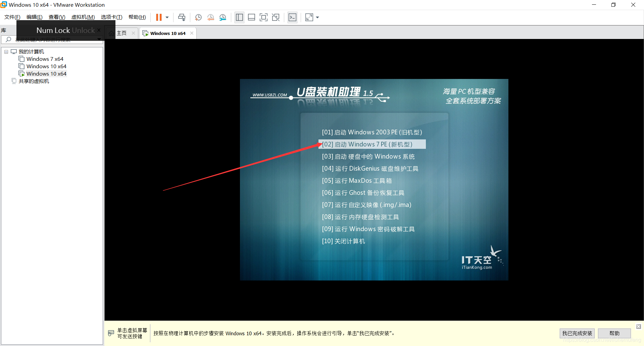Select the running Windows 10 x64 entry
Image resolution: width=644 pixels, height=346 pixels.
46,74
